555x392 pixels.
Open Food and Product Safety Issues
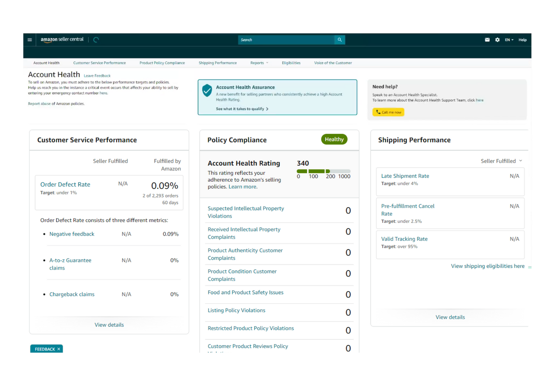(245, 293)
